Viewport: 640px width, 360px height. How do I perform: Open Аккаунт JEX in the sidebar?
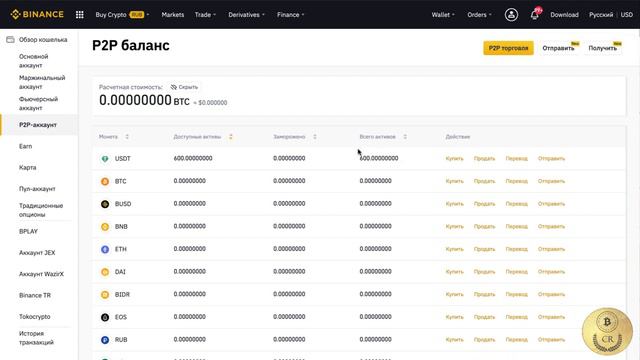tap(37, 253)
